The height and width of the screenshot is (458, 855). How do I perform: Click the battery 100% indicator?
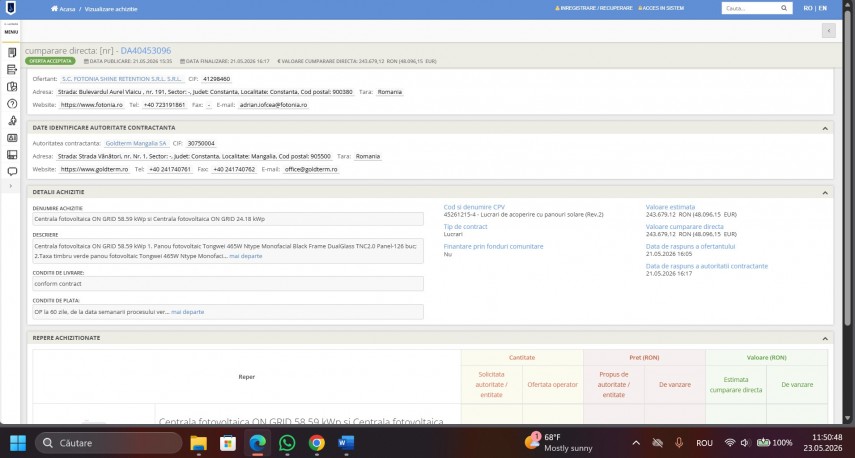(774, 443)
